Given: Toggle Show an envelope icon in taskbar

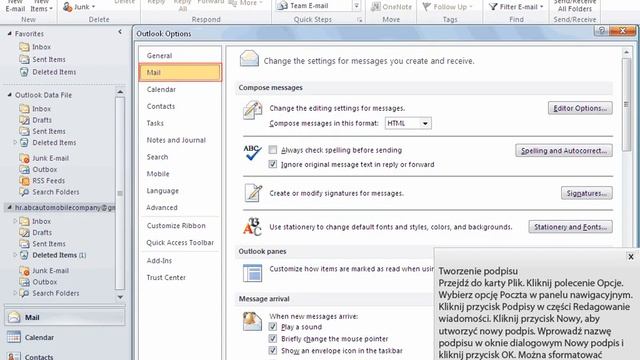Looking at the screenshot, I should 273,350.
